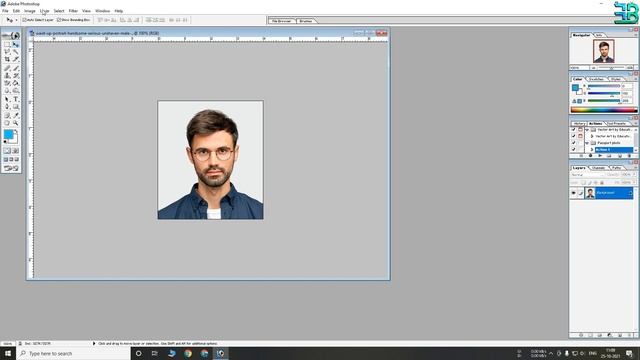Select the Notes tool
The width and height of the screenshot is (640, 360).
[x=7, y=116]
